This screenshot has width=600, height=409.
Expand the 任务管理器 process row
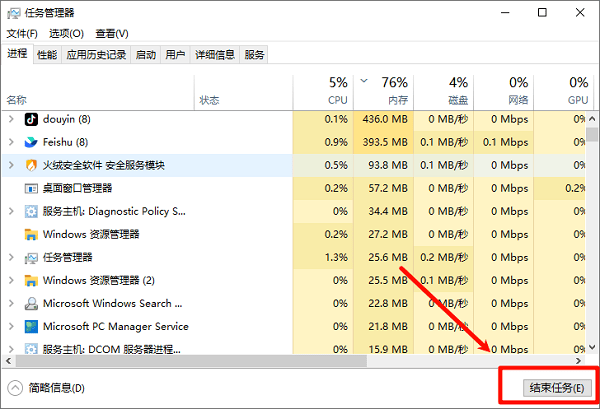(x=11, y=257)
